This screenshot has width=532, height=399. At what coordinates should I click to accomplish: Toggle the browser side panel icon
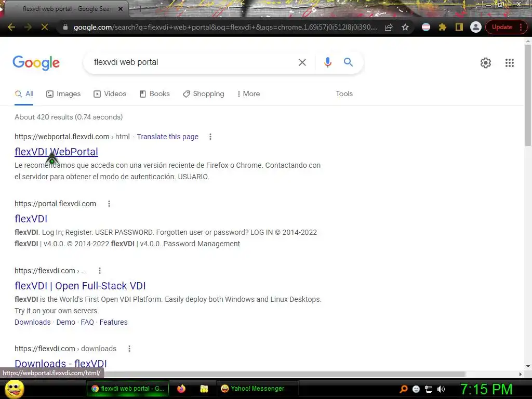[459, 27]
